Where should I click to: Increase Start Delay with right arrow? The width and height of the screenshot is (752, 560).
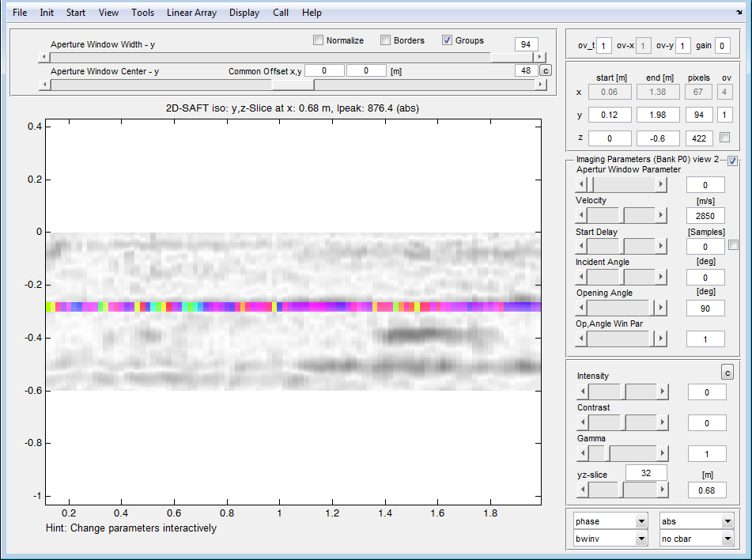(661, 246)
